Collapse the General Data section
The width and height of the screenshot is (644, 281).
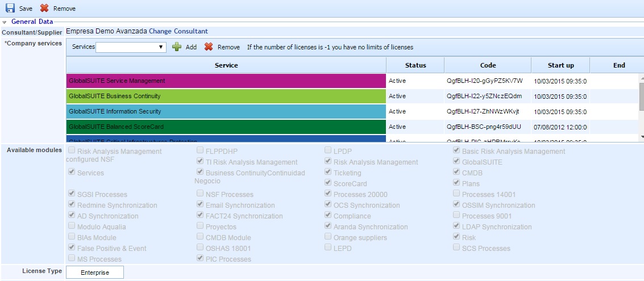[x=5, y=22]
